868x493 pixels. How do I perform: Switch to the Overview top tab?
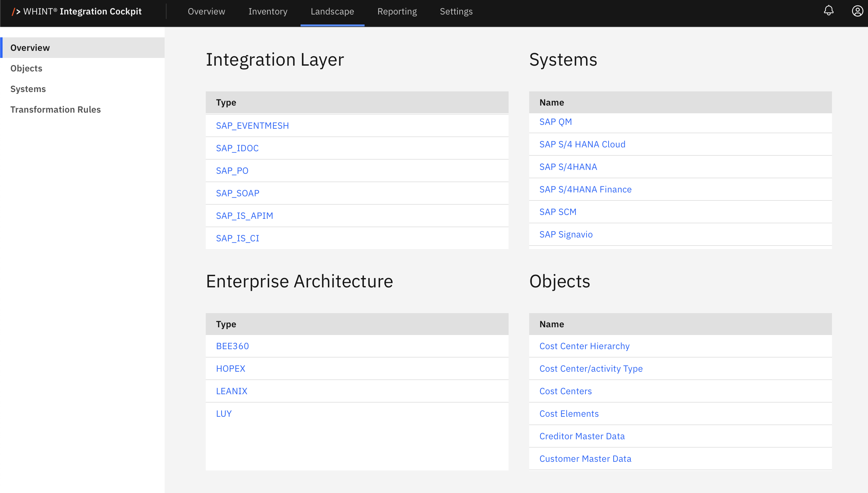click(206, 12)
